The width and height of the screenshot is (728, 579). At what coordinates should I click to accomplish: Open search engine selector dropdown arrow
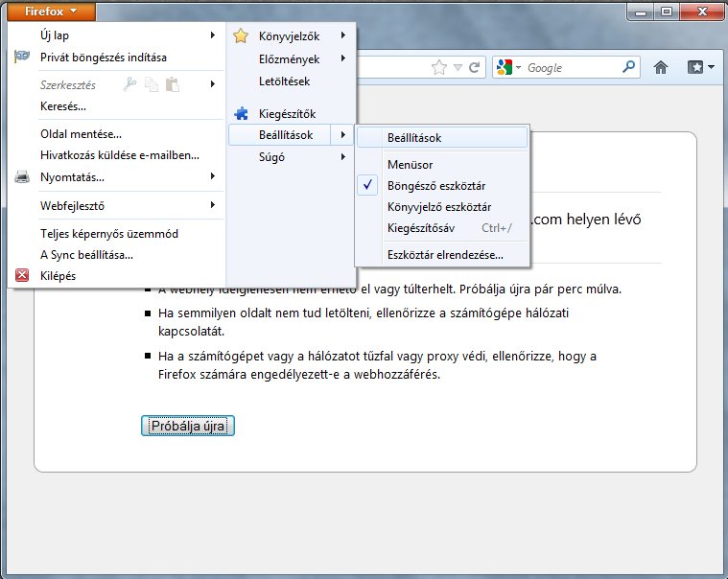point(518,68)
